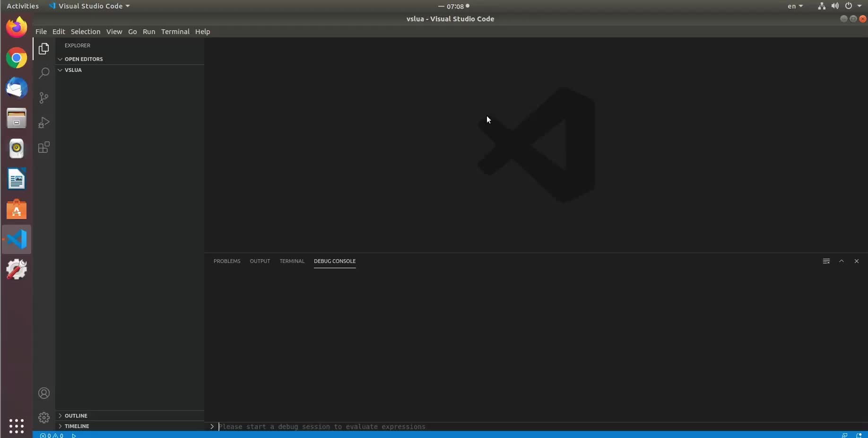
Task: Open the Run and Debug view
Action: click(x=44, y=123)
